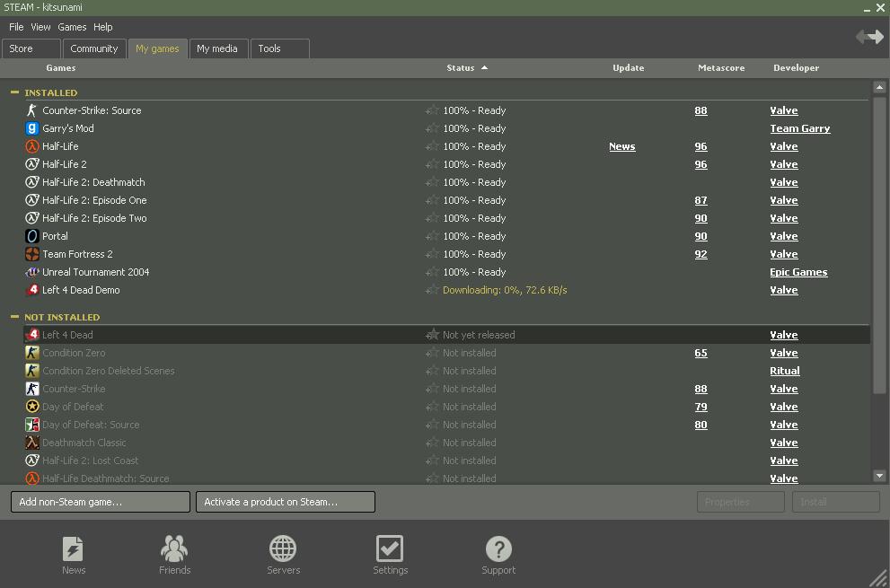Image resolution: width=890 pixels, height=588 pixels.
Task: Select the Left 4 Dead Demo downloading status
Action: point(505,290)
